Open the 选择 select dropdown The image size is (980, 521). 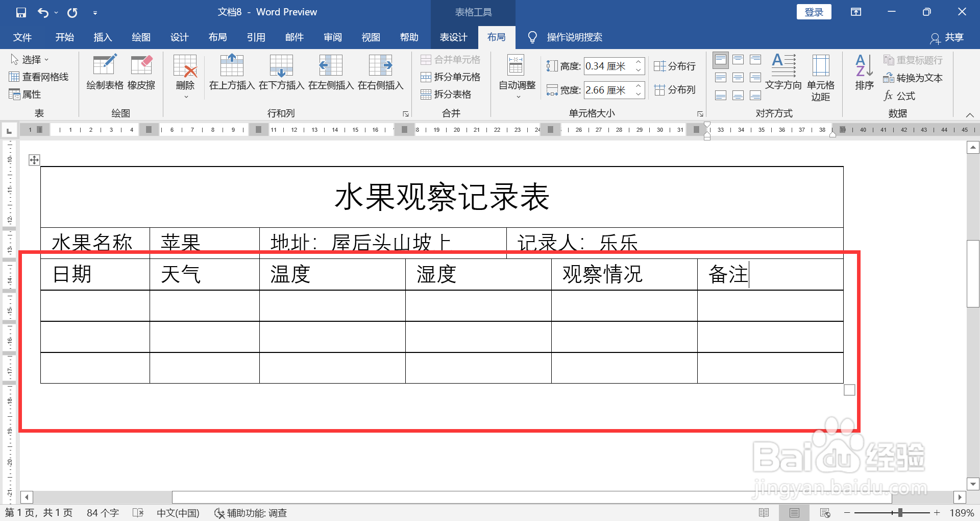(x=31, y=59)
